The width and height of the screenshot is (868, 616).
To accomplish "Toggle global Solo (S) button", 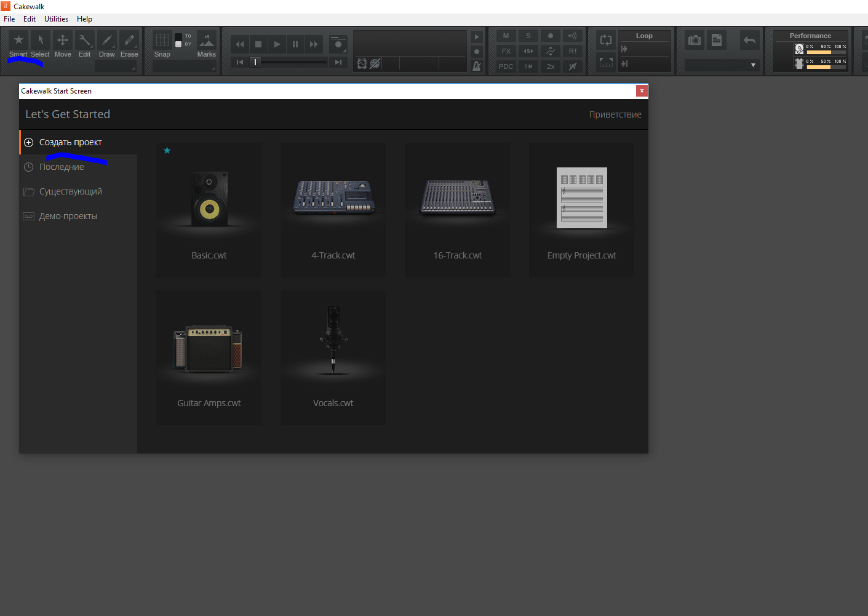I will [x=528, y=36].
